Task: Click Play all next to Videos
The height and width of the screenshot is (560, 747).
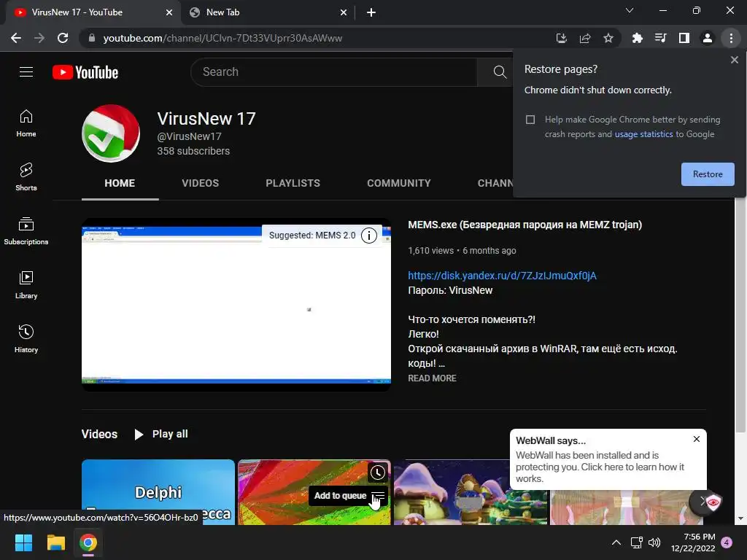Action: [x=161, y=435]
